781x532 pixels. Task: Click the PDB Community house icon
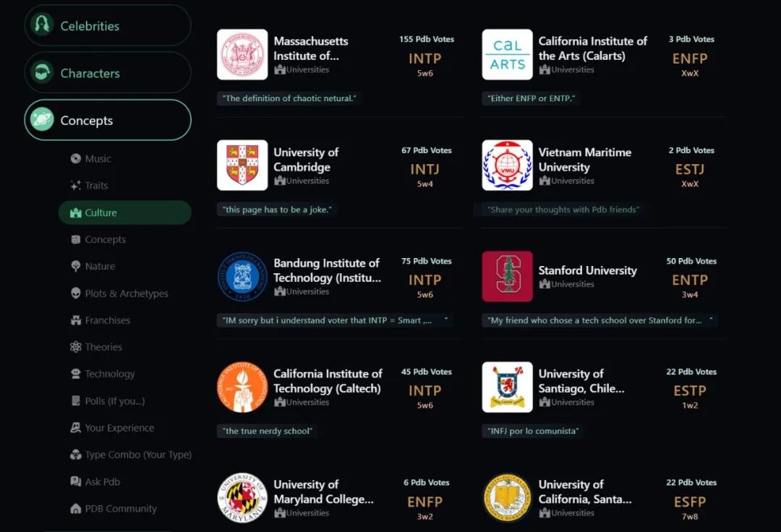point(75,508)
